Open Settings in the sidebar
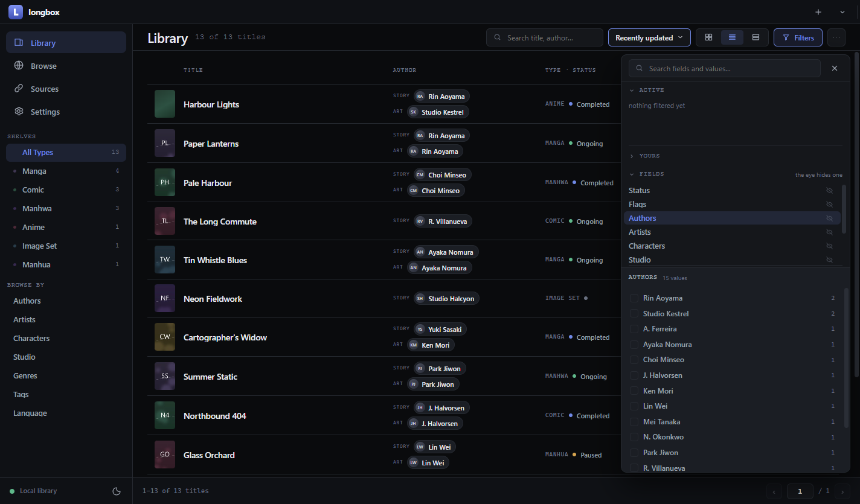Image resolution: width=860 pixels, height=504 pixels. (66, 112)
